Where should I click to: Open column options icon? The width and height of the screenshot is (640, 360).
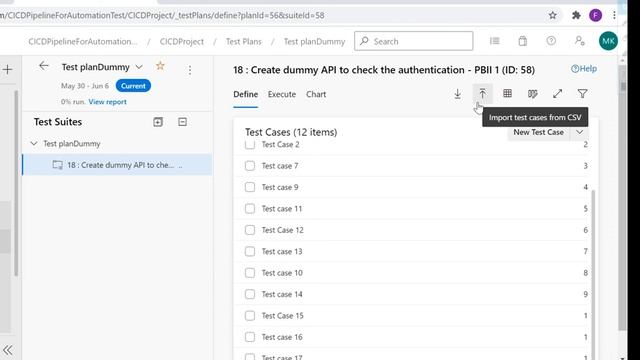click(532, 94)
